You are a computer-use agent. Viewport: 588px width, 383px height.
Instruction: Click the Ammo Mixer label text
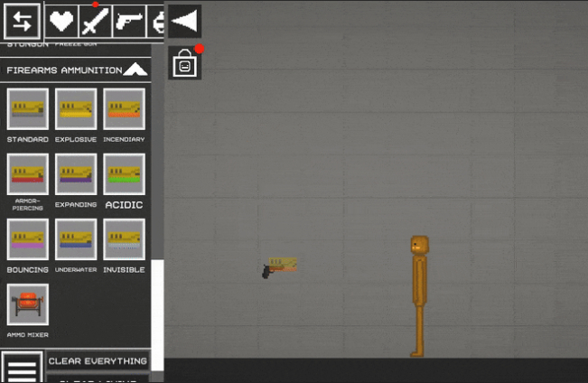click(28, 335)
